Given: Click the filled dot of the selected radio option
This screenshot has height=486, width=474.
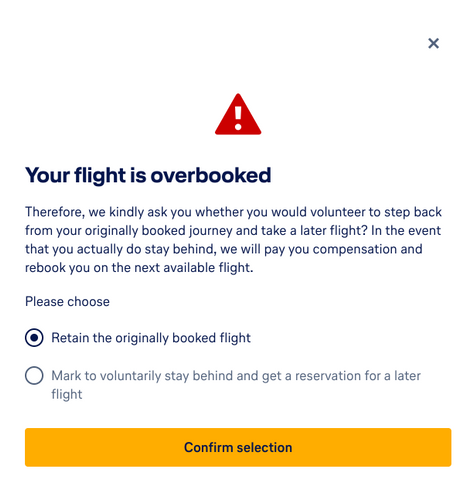Looking at the screenshot, I should pyautogui.click(x=34, y=338).
